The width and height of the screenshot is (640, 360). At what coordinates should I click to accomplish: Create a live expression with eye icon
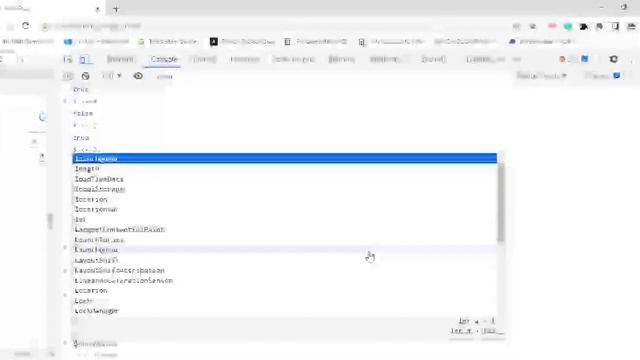tap(138, 76)
